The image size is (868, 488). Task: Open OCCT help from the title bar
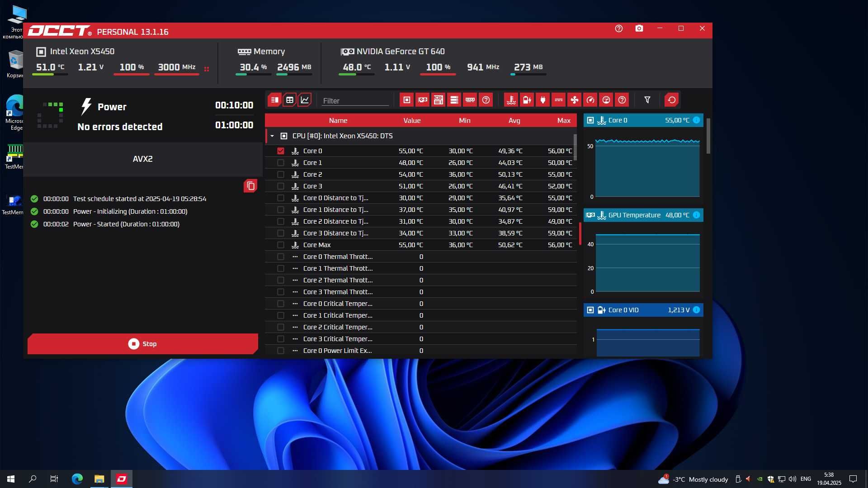click(619, 28)
